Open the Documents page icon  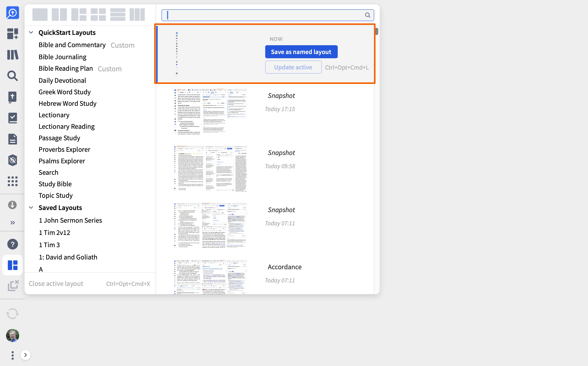13,139
